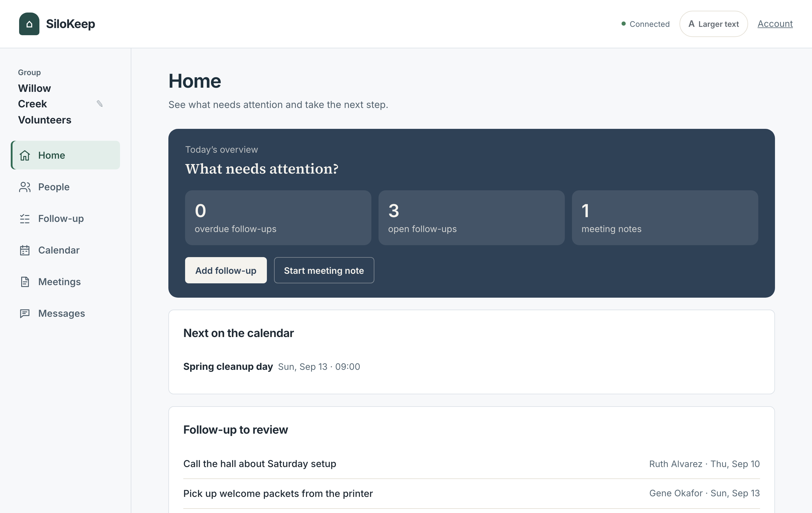Open the Account link

coord(775,24)
